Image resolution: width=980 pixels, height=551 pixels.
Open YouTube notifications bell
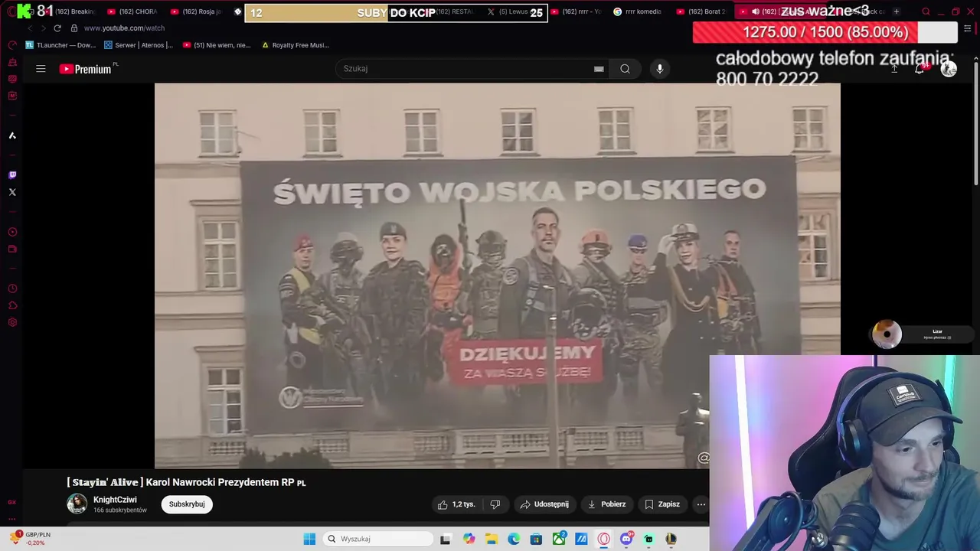tap(920, 69)
